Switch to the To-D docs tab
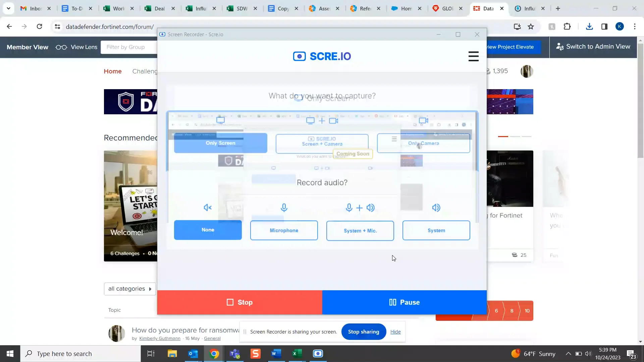Screen dimensions: 644x362 [x=72, y=8]
